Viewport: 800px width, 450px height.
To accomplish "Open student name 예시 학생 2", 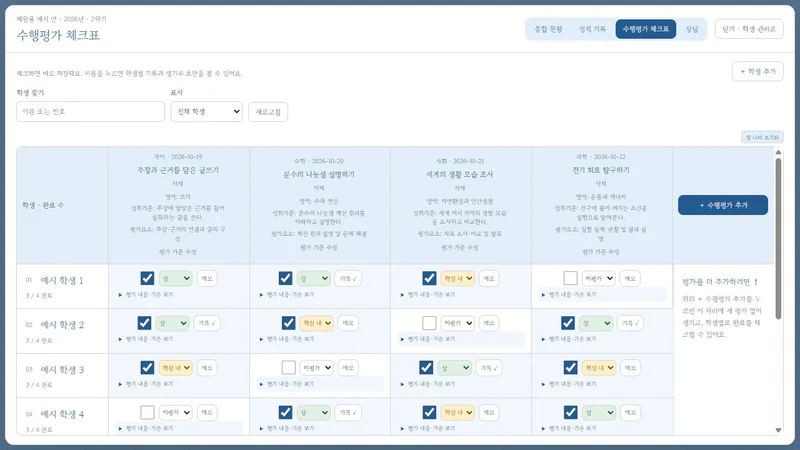I will point(62,324).
